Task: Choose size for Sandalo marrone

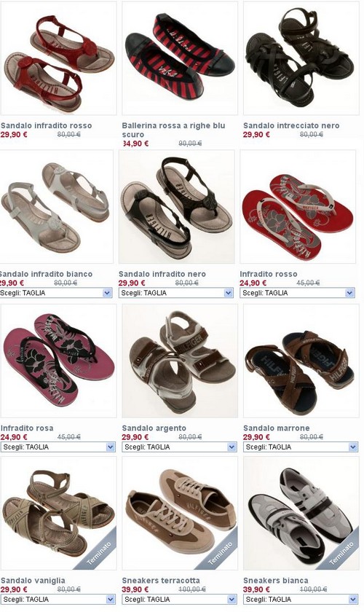Action: [x=301, y=447]
